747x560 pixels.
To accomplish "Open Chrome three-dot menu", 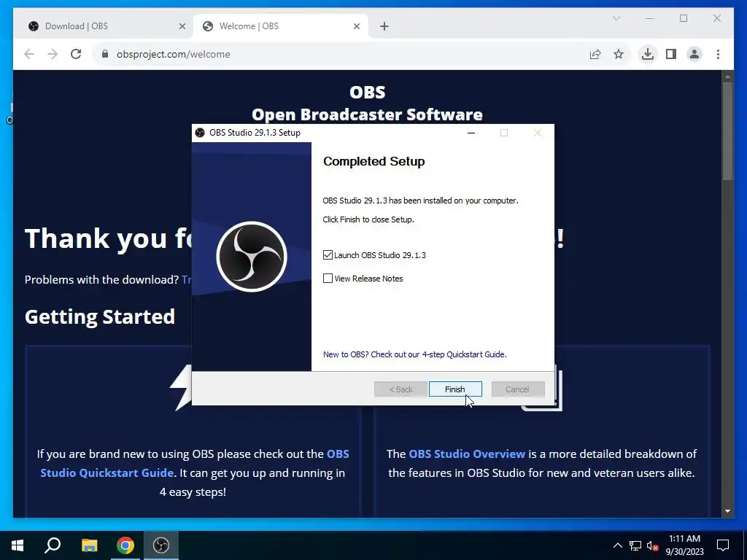I will pos(718,54).
